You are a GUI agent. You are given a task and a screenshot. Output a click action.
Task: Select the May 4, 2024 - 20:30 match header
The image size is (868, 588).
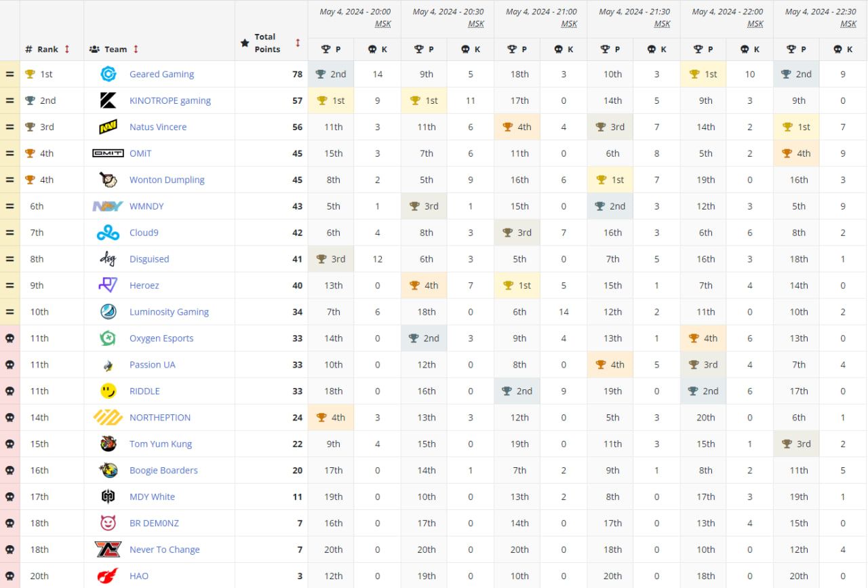(448, 18)
